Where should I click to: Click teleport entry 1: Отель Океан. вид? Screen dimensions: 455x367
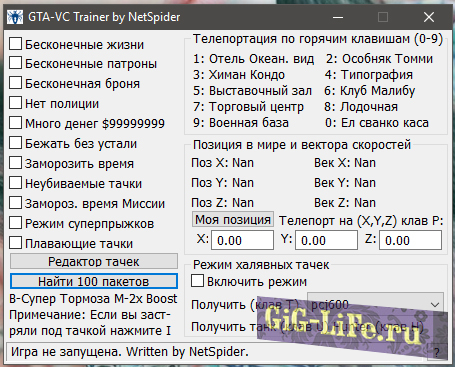253,59
